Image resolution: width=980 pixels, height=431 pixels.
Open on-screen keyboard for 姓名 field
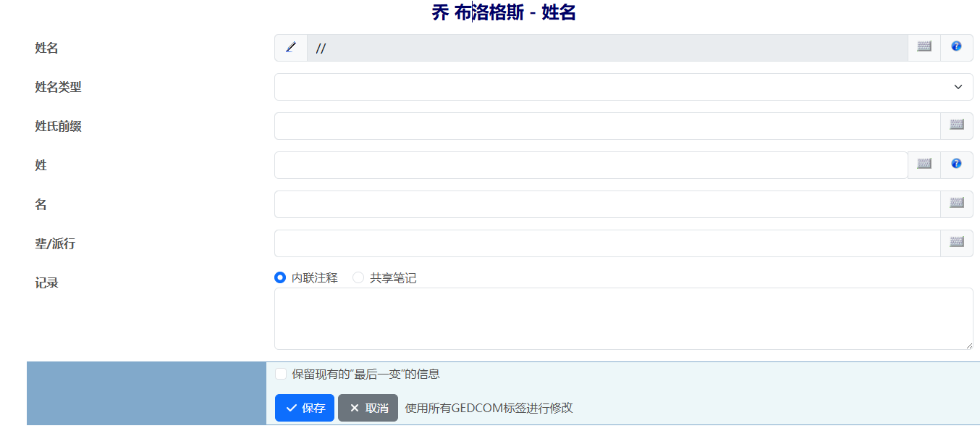[x=924, y=48]
